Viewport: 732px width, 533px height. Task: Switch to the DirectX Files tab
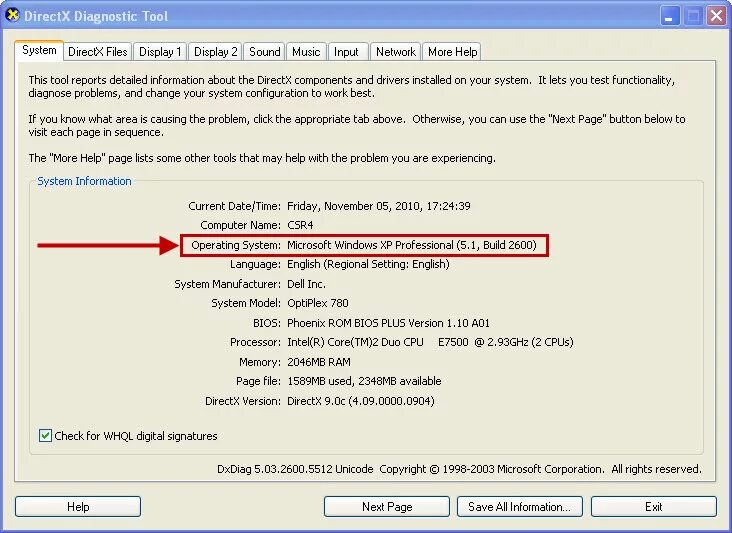(98, 52)
